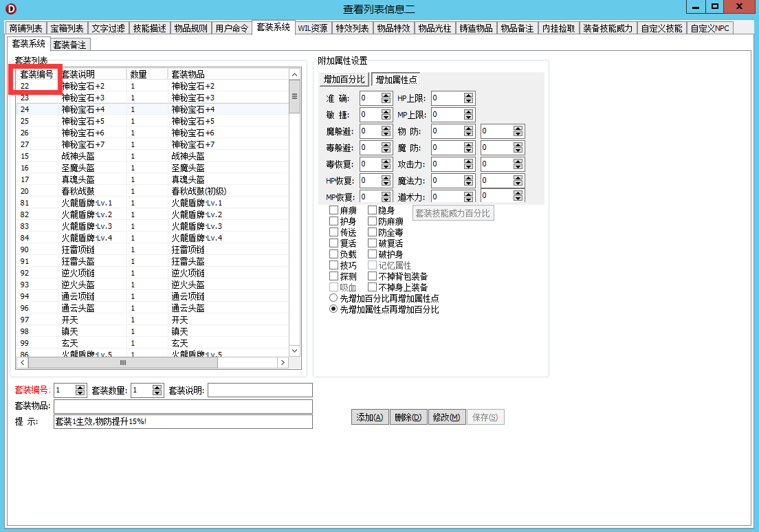Click the 套装说明 text input field
This screenshot has width=759, height=532.
260,390
